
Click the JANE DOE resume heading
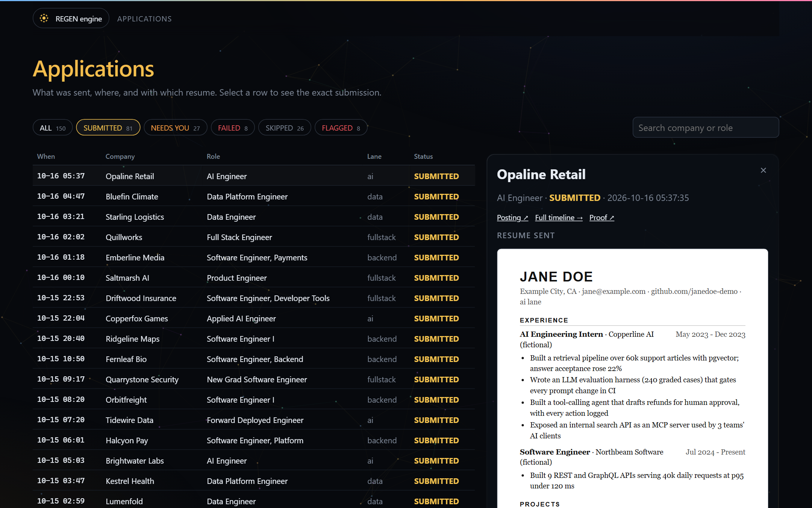pyautogui.click(x=556, y=277)
